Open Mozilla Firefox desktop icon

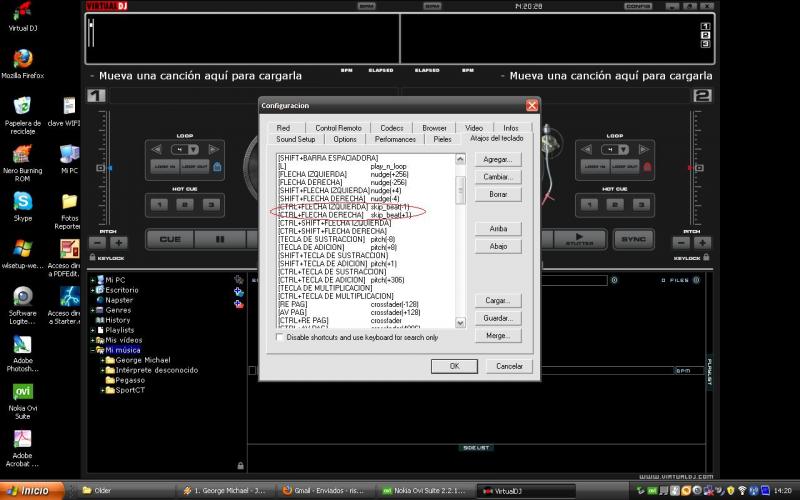tap(22, 64)
